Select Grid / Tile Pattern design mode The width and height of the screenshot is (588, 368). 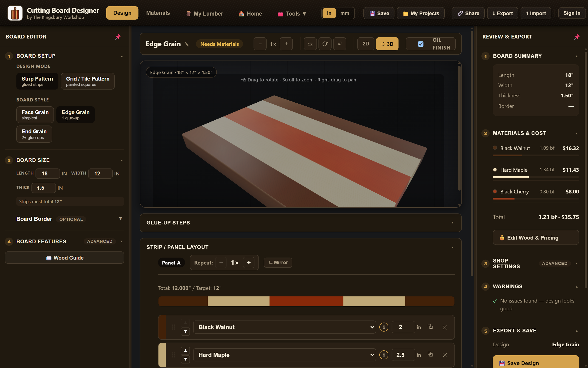tap(87, 81)
